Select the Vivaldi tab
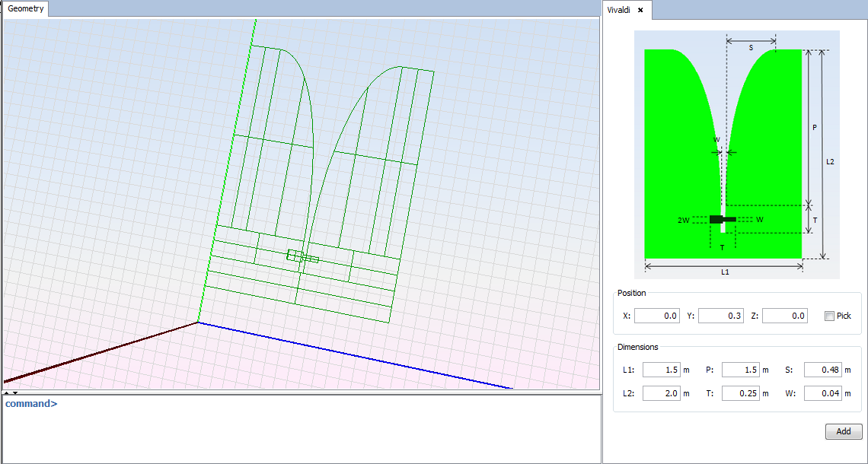868x464 pixels. 620,10
